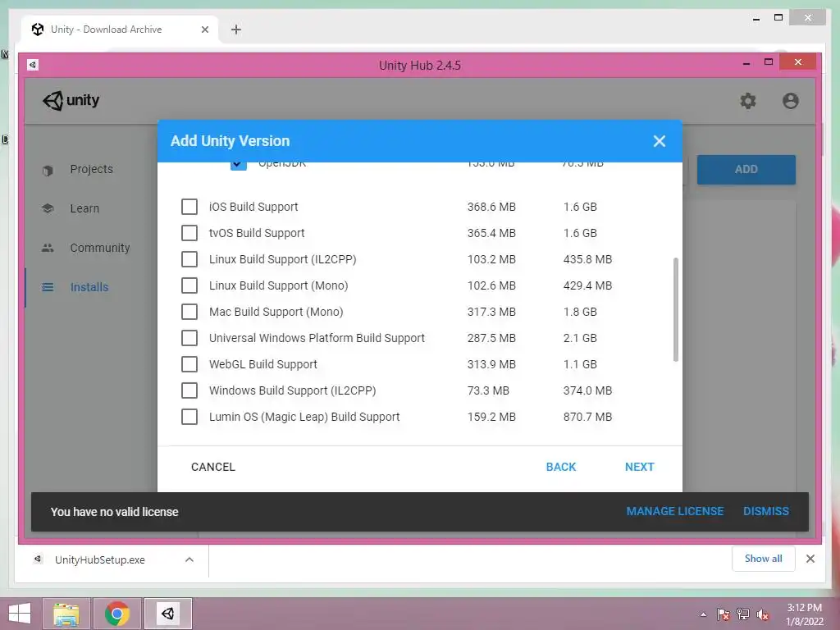840x630 pixels.
Task: Click the Chrome taskbar icon
Action: pyautogui.click(x=117, y=614)
